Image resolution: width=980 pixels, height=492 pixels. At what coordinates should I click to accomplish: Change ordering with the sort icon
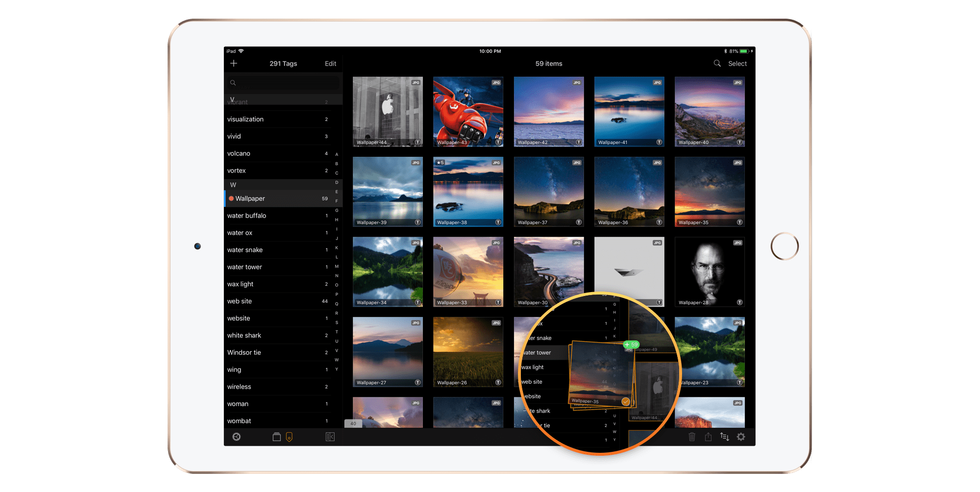pos(725,437)
